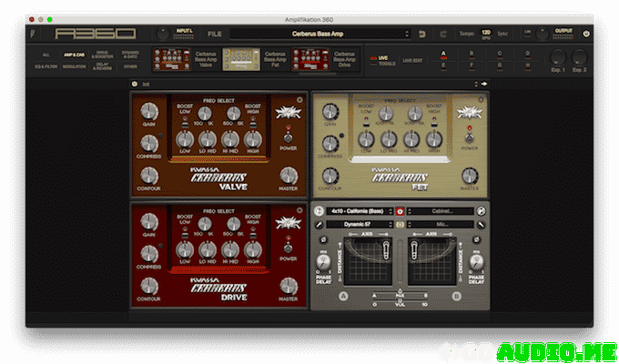Screen dimensions: 619x364
Task: Open the Cerberus Bass Amp preset dropdown
Action: pyautogui.click(x=319, y=34)
